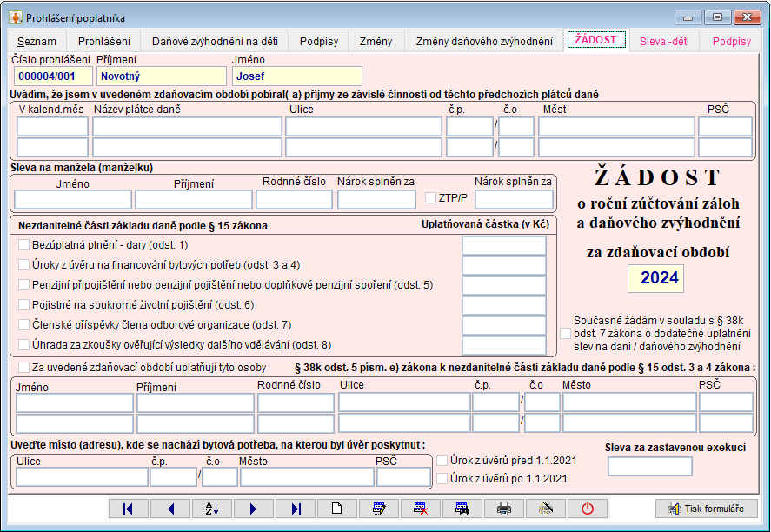
Task: Open the Prohlášení tab
Action: tap(104, 42)
